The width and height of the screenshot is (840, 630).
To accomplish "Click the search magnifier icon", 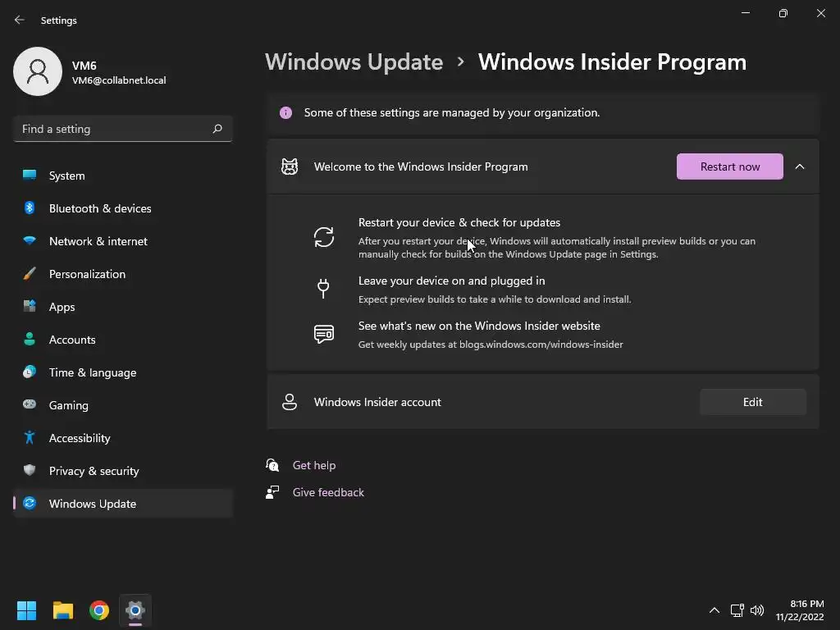I will [x=217, y=129].
